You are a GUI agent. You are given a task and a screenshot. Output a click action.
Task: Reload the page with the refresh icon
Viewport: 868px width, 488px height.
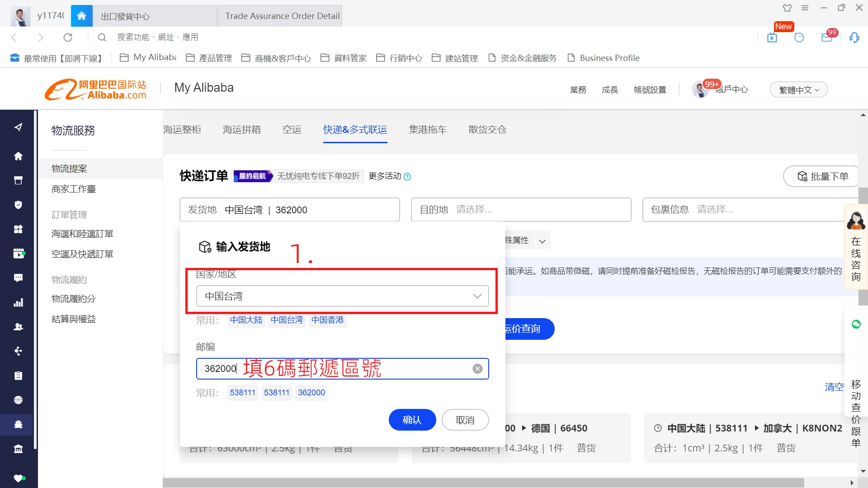[68, 38]
